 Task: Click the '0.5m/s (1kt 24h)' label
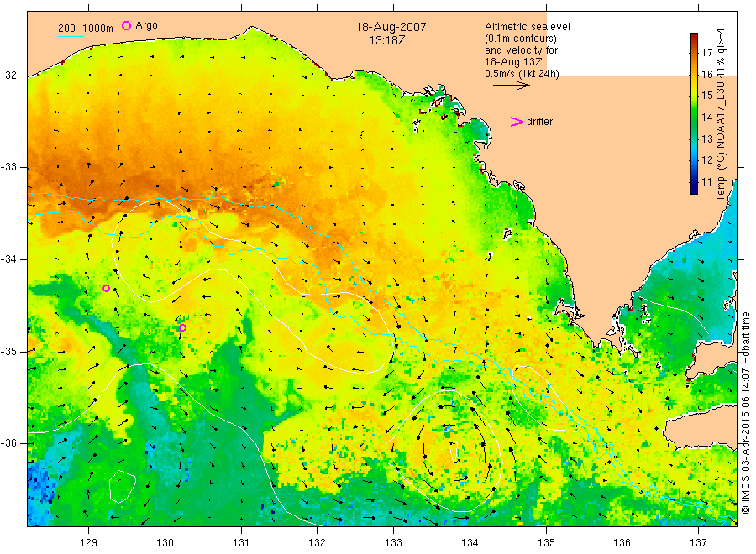(x=522, y=74)
